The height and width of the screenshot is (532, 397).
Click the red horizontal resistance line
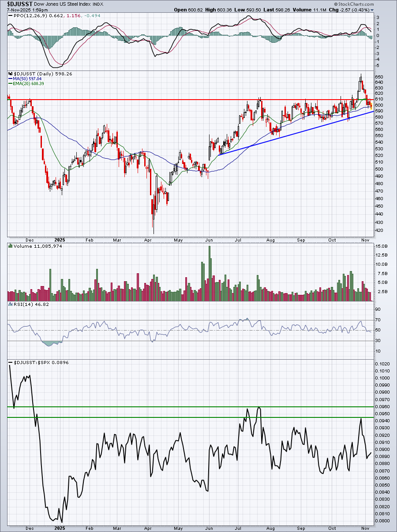[x=132, y=100]
